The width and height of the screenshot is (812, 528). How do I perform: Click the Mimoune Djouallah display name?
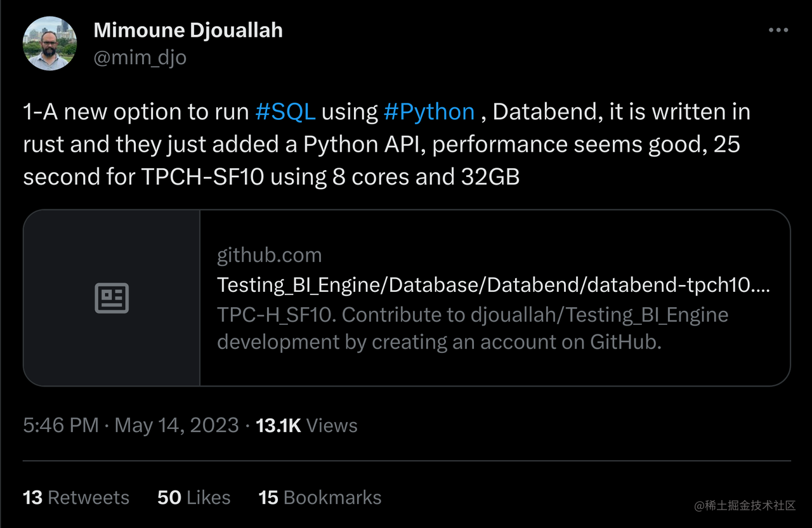point(188,30)
